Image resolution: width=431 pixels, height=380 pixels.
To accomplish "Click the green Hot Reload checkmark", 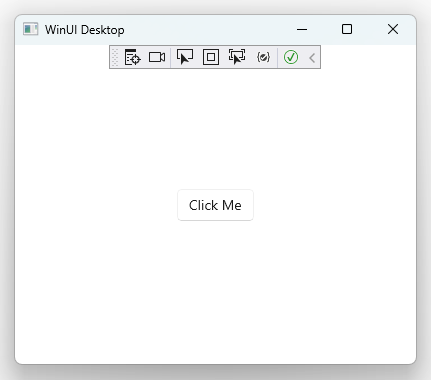I will pos(291,57).
